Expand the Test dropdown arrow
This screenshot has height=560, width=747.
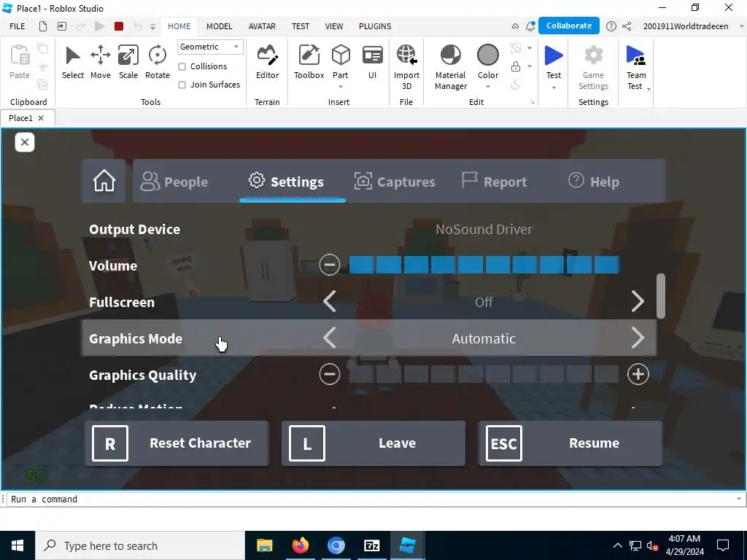[x=554, y=87]
